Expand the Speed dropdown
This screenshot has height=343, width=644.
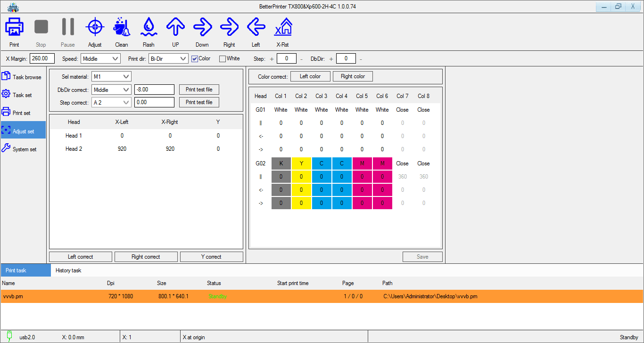(x=100, y=59)
